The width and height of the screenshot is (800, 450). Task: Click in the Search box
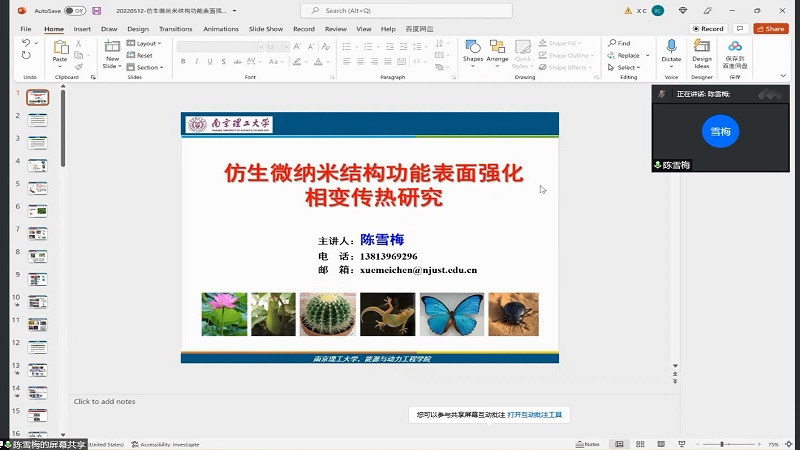coord(406,10)
